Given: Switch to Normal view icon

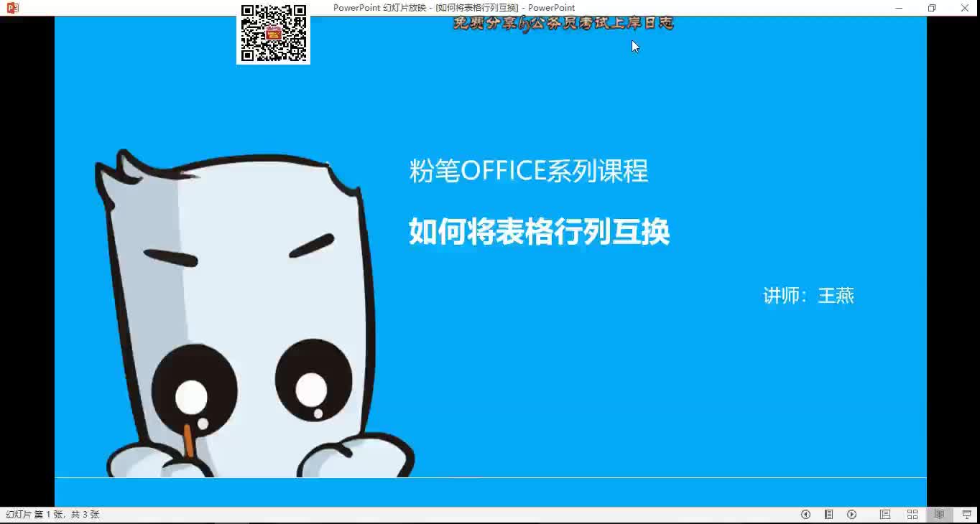Looking at the screenshot, I should click(x=885, y=515).
